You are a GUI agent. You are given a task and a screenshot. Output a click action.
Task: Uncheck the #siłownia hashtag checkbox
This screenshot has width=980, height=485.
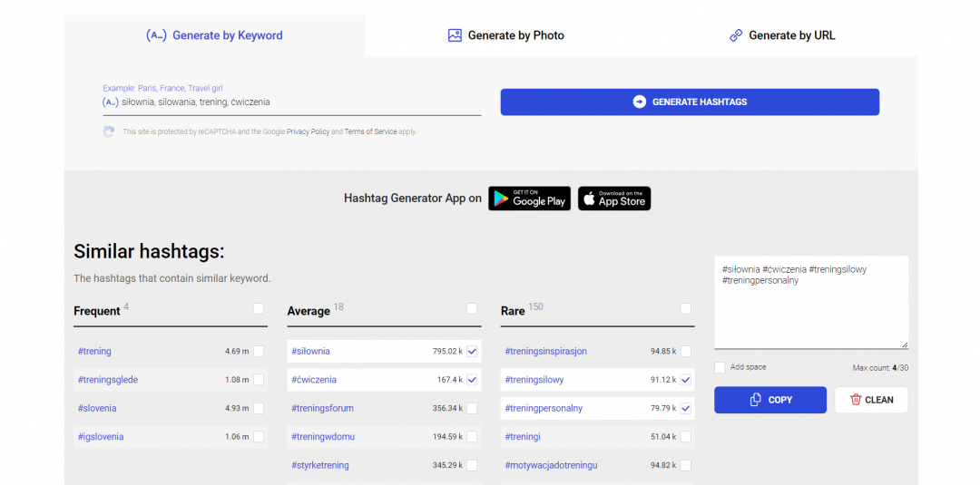point(472,351)
